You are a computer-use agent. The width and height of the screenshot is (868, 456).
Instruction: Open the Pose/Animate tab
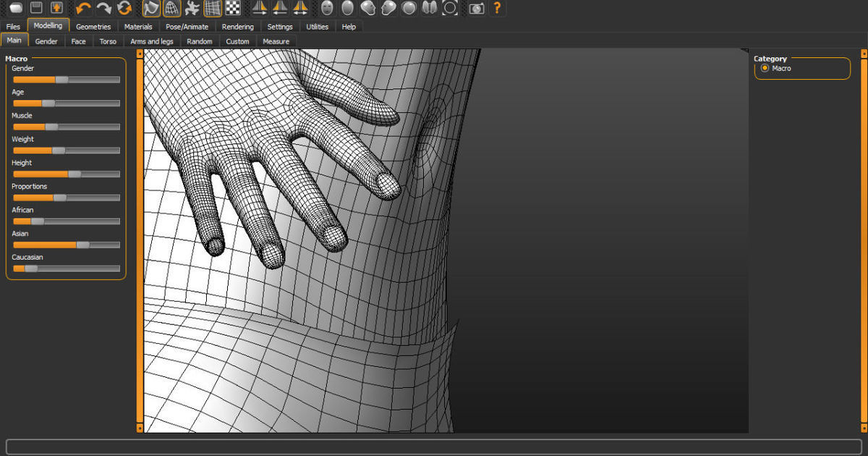coord(187,27)
